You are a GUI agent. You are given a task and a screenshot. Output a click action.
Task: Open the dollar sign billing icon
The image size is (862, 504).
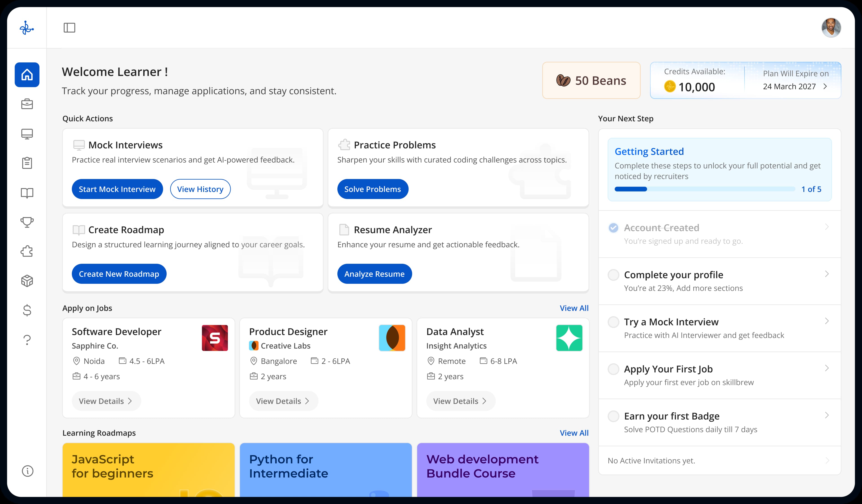tap(27, 310)
